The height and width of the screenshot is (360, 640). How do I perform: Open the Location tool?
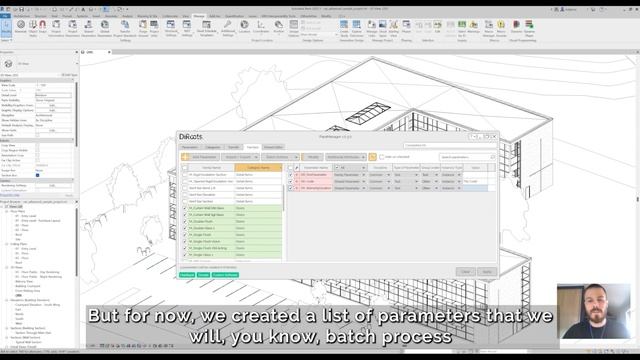tap(244, 27)
